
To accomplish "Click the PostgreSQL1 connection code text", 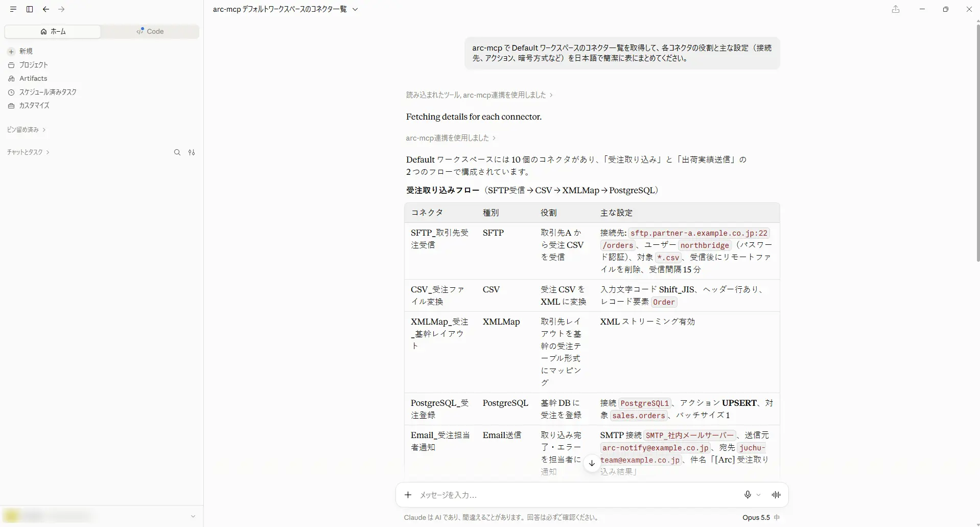I will (644, 403).
